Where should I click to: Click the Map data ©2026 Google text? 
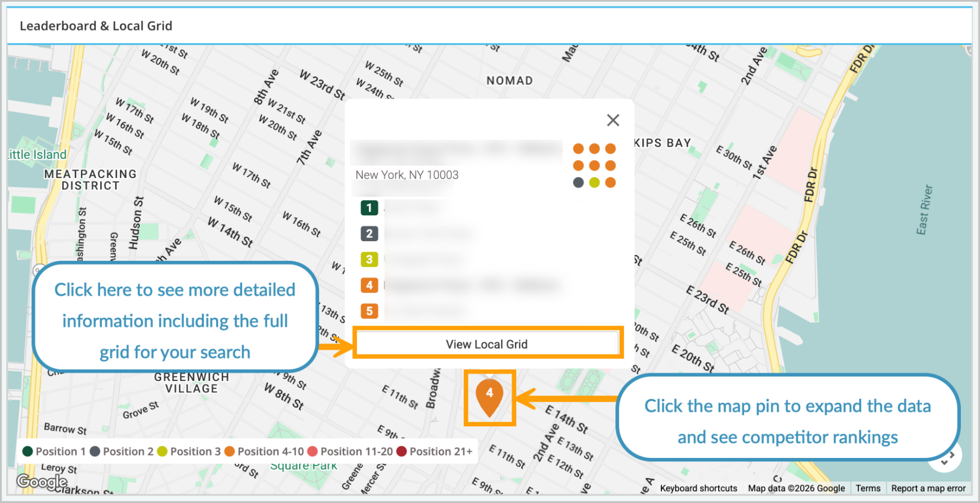tap(796, 488)
